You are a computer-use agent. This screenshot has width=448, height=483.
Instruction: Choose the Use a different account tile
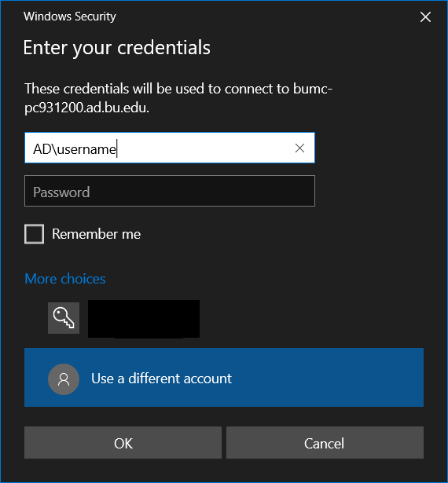click(224, 377)
